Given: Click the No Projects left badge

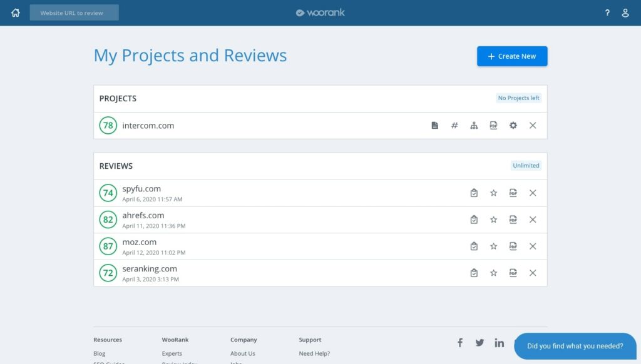Looking at the screenshot, I should pos(519,98).
